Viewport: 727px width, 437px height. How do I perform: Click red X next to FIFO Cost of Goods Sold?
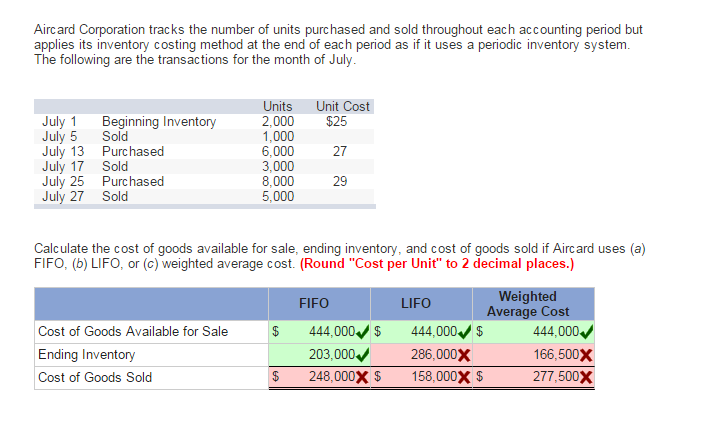point(362,377)
